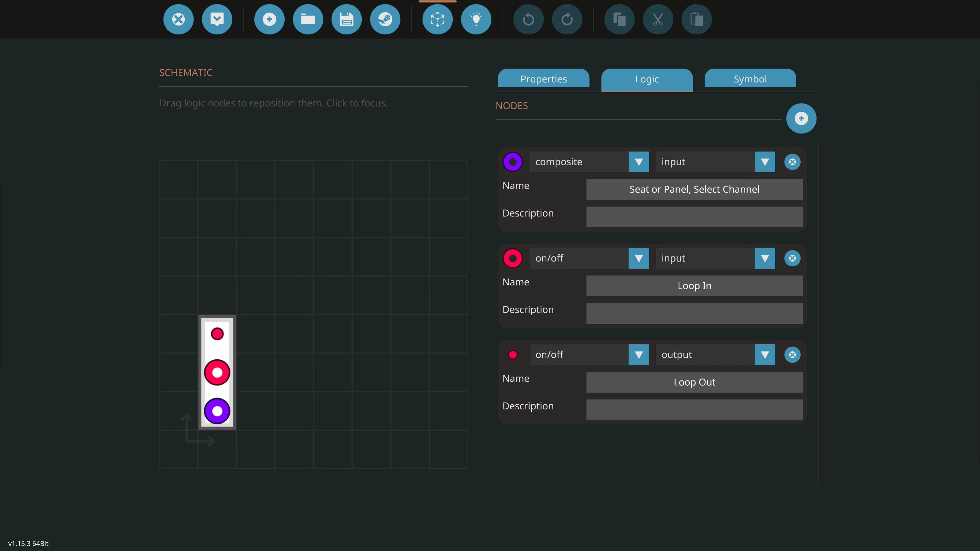Add a new logic node
Screen dimensions: 980x551
tap(801, 119)
